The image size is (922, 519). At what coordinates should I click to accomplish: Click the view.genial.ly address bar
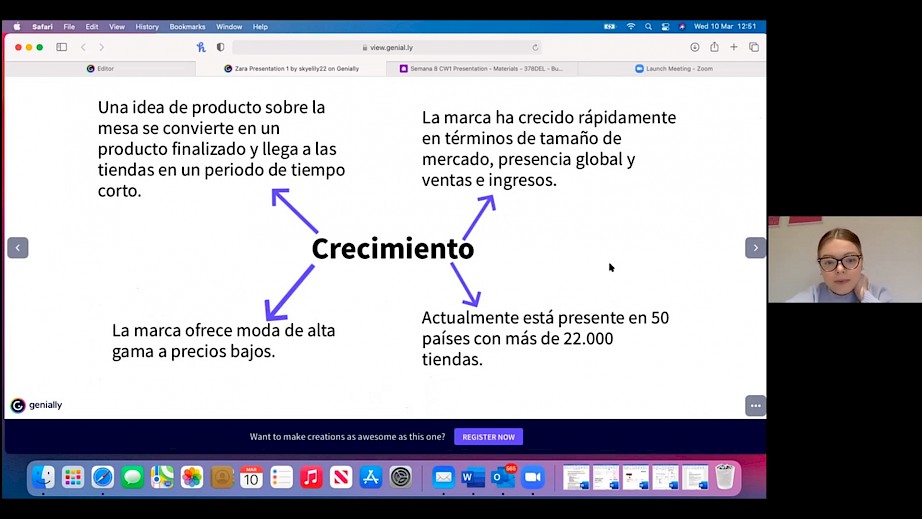pyautogui.click(x=388, y=47)
